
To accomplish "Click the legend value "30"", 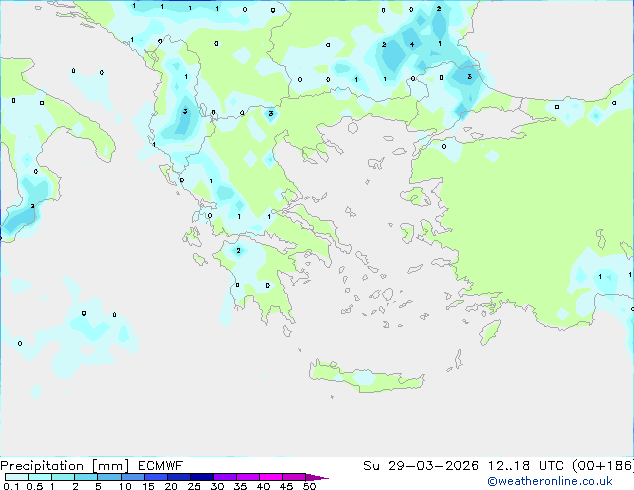I will coord(217,486).
